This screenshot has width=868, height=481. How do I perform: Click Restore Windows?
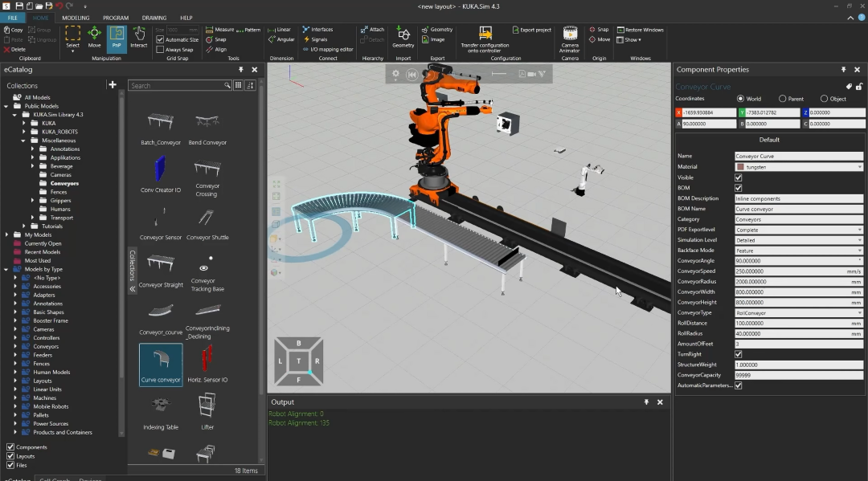(640, 29)
